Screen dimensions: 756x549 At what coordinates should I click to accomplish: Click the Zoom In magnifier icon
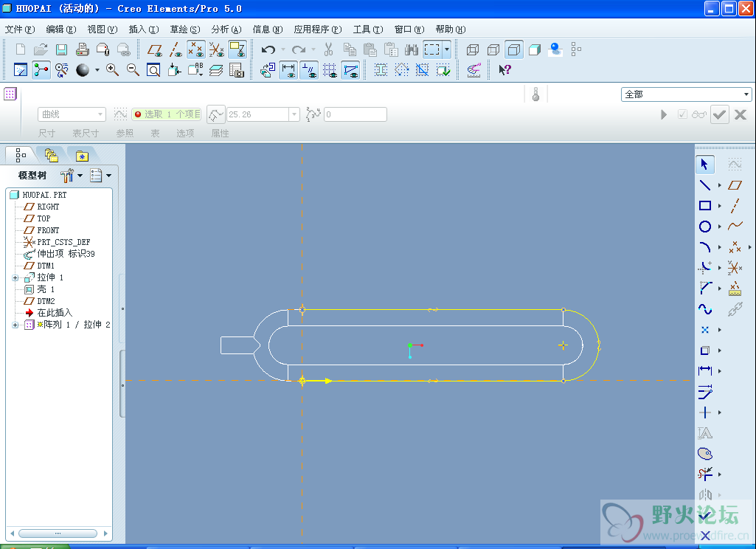coord(112,70)
